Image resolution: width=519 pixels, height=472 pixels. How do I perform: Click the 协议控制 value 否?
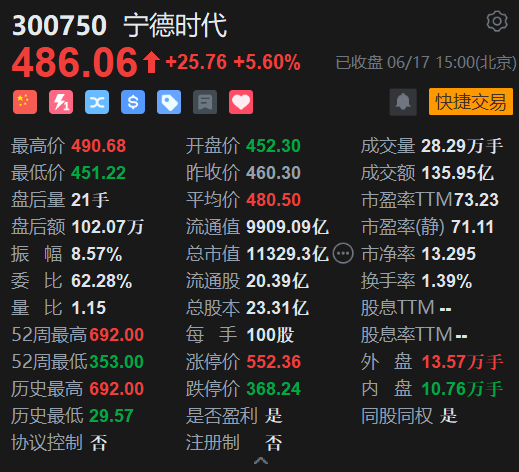tap(99, 443)
